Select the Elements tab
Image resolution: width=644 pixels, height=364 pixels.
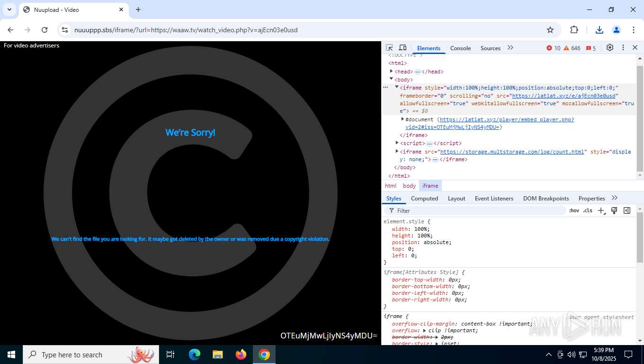(429, 48)
